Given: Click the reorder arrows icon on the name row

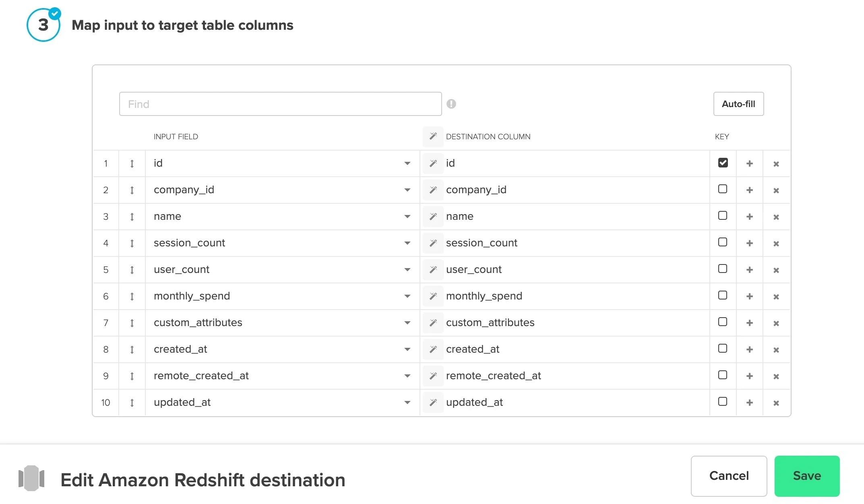Looking at the screenshot, I should [132, 216].
